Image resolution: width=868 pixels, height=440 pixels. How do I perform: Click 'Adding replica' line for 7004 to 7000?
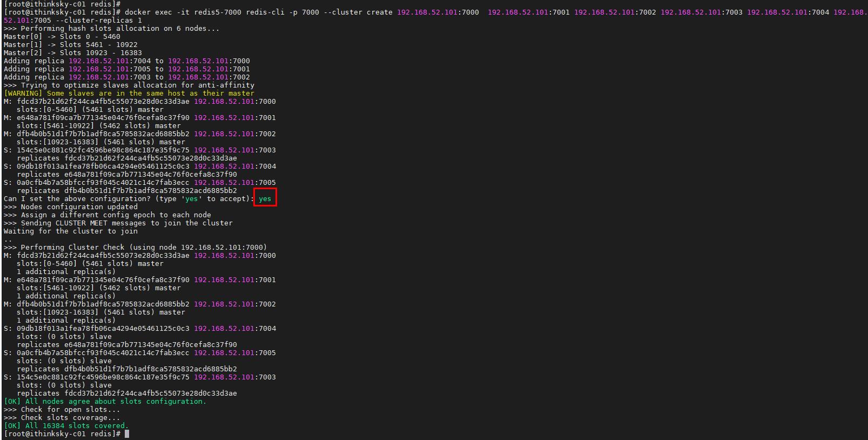pyautogui.click(x=127, y=61)
